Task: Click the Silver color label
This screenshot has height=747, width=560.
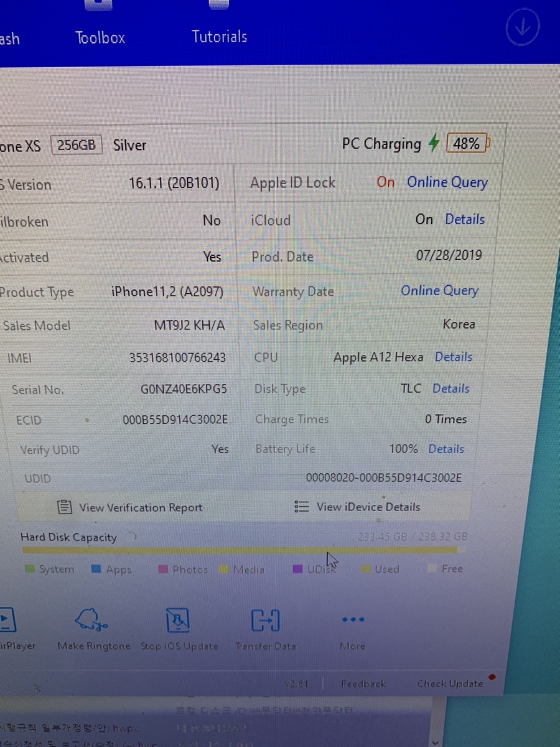Action: [129, 145]
